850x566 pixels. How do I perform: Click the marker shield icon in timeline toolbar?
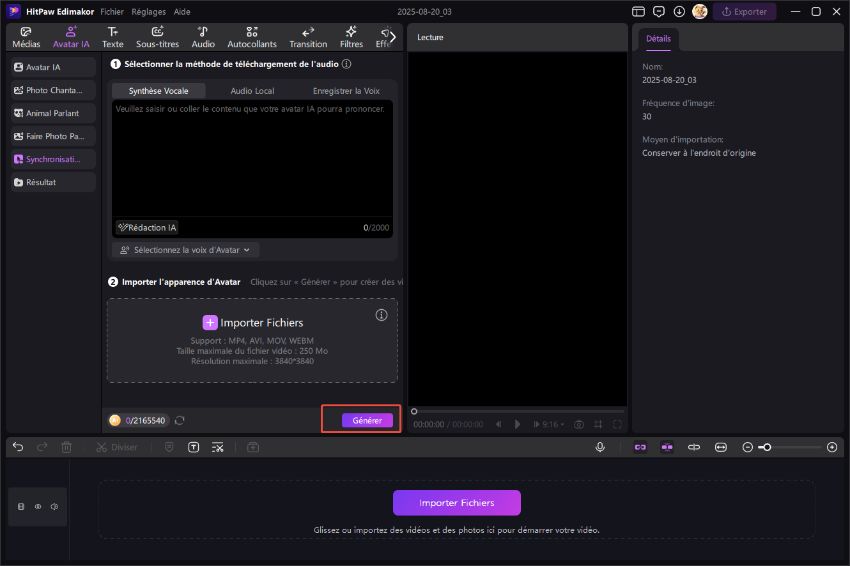169,447
